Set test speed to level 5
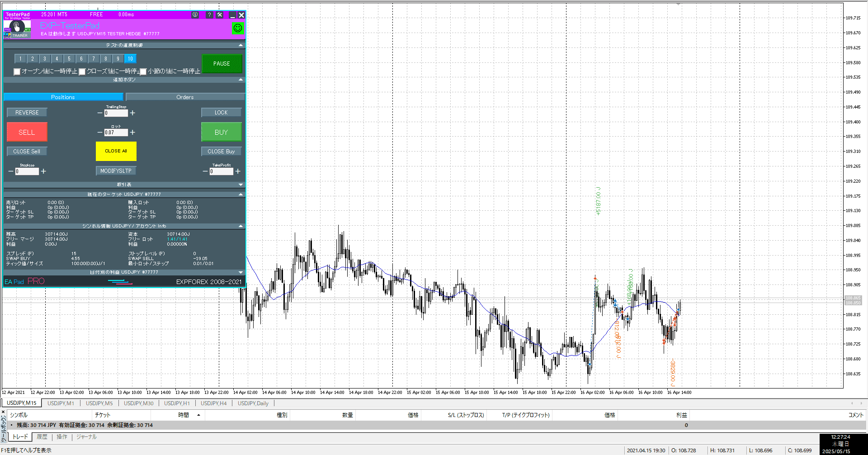868x455 pixels. [x=69, y=59]
